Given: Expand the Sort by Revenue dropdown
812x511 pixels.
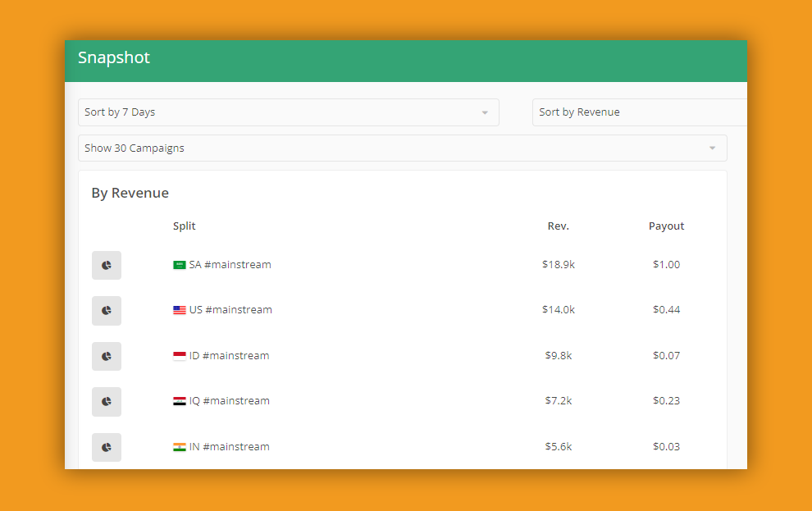Looking at the screenshot, I should pyautogui.click(x=639, y=112).
